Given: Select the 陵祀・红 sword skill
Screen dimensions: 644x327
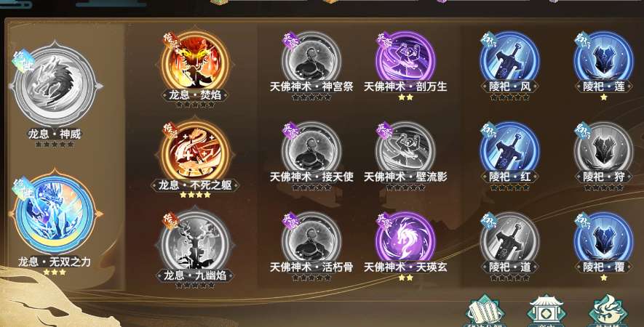Looking at the screenshot, I should click(x=509, y=151).
